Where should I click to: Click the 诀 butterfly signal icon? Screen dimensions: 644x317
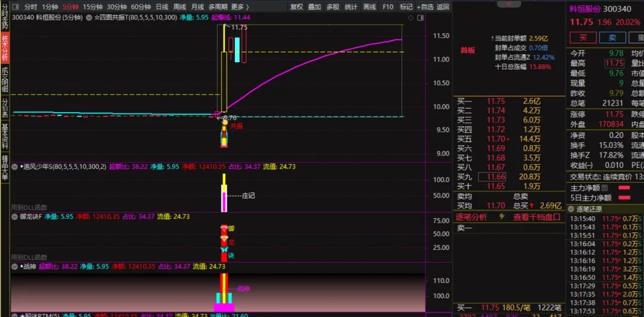tap(224, 250)
